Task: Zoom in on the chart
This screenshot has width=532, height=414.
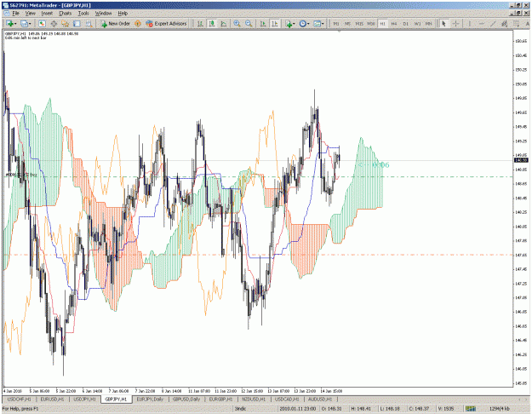Action: pos(237,24)
